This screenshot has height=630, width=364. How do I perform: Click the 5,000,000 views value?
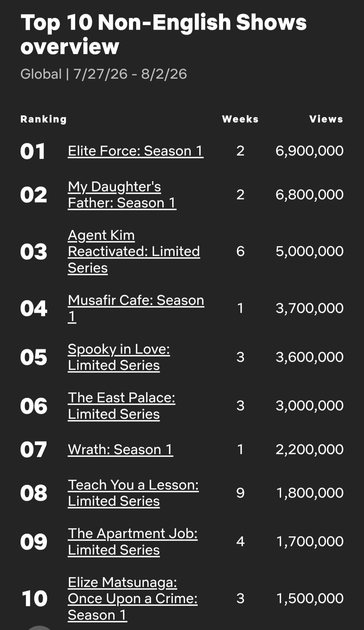click(x=309, y=251)
